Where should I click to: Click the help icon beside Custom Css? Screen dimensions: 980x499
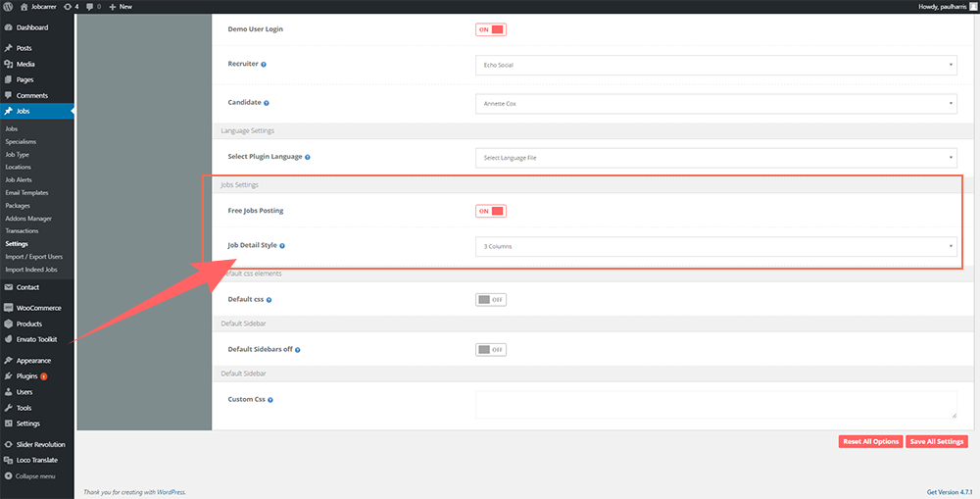point(270,400)
